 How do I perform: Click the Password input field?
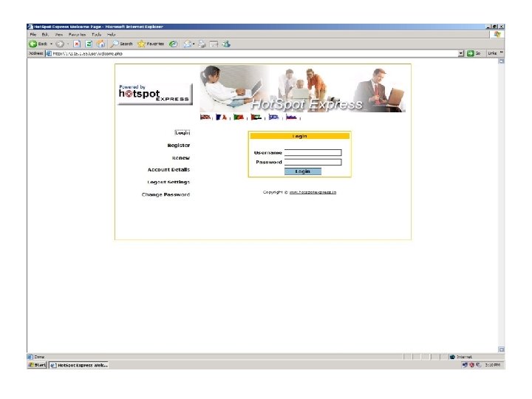(313, 162)
